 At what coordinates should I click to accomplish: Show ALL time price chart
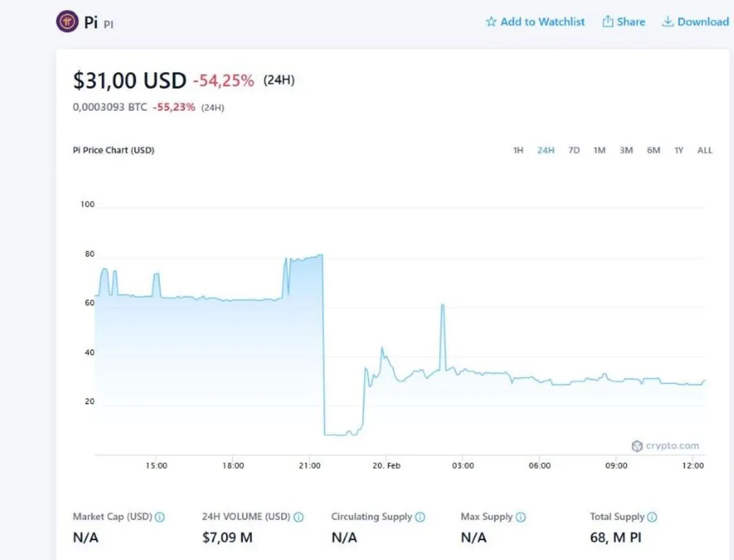pos(705,150)
